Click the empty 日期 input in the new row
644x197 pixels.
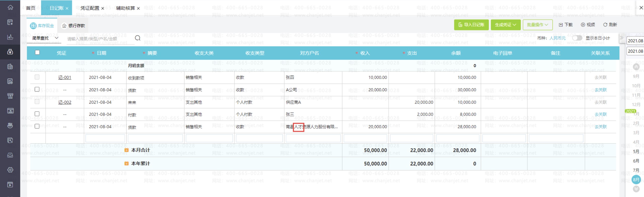pyautogui.click(x=105, y=138)
